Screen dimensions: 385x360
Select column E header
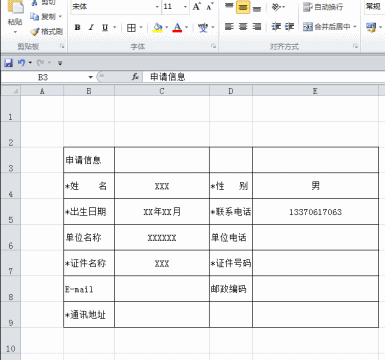click(x=315, y=91)
